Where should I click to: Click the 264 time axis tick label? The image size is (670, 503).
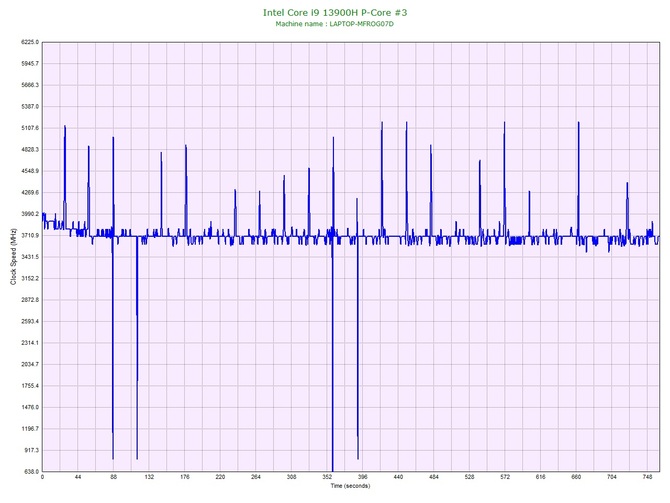(x=256, y=477)
